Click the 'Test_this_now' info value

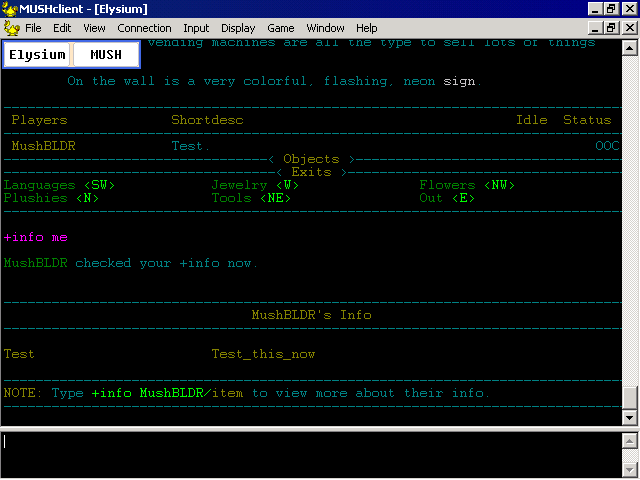263,354
